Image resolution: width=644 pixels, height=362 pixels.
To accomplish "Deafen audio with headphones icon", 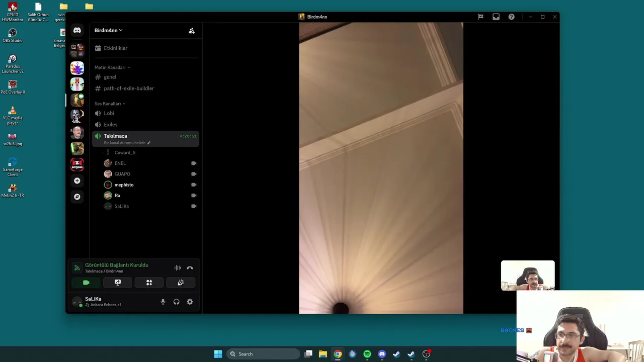I will click(176, 302).
